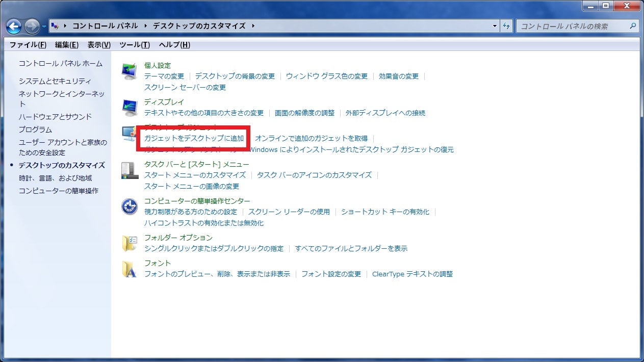Click スクリーン セーバーの変更 link
Image resolution: width=644 pixels, height=362 pixels.
[x=185, y=87]
